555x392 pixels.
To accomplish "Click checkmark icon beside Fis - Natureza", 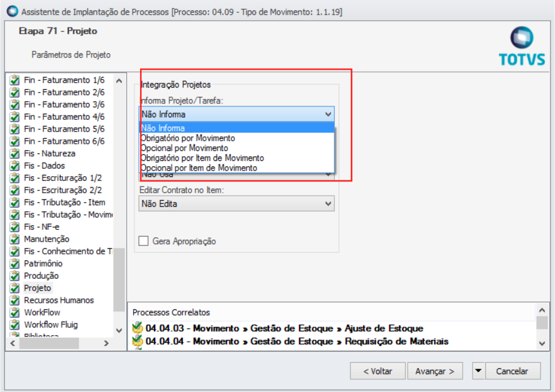I will [x=15, y=153].
